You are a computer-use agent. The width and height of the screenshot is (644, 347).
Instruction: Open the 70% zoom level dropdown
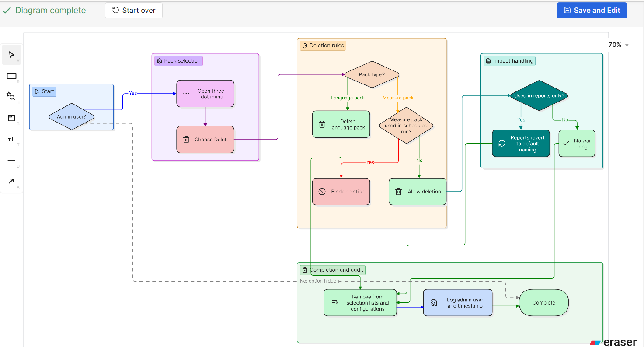point(618,45)
